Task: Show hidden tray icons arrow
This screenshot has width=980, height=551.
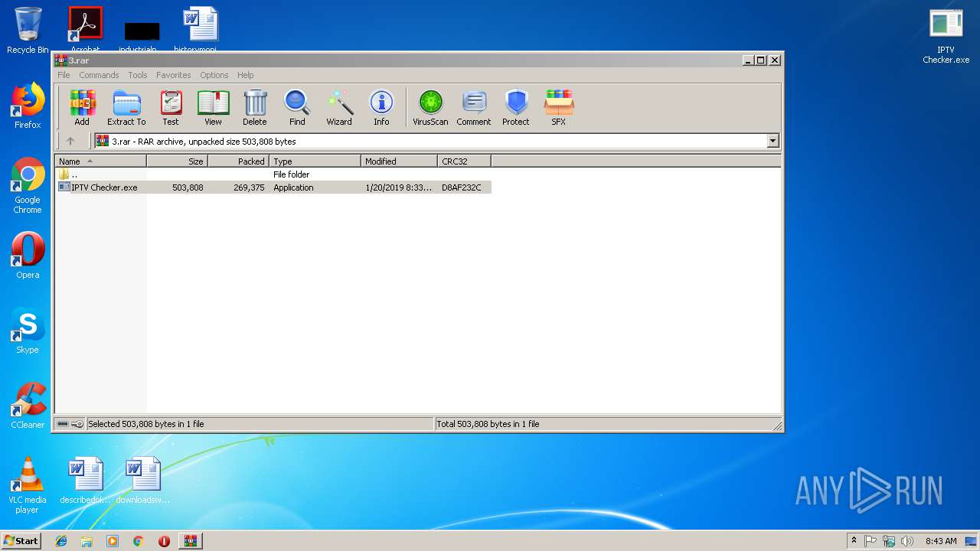Action: [854, 541]
